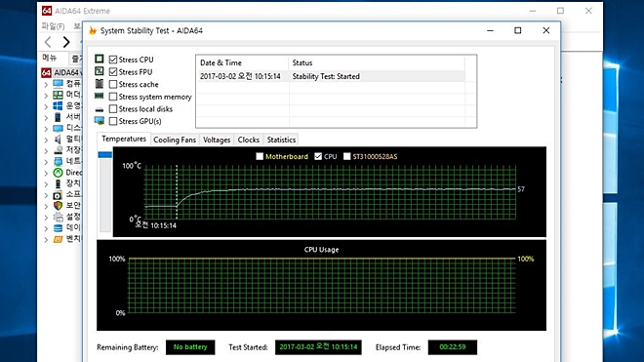Switch to the Temperatures tab

pyautogui.click(x=124, y=139)
